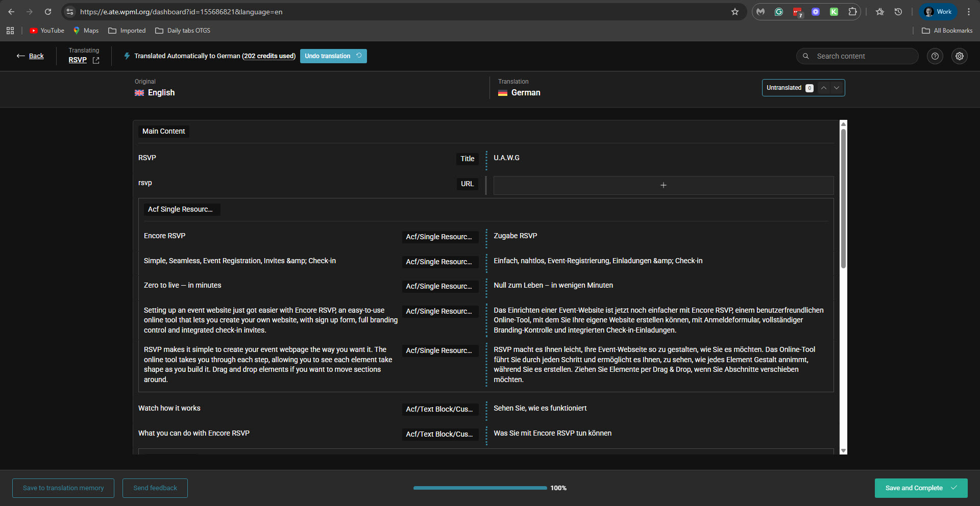980x506 pixels.
Task: Select the Main Content section tag
Action: tap(164, 131)
